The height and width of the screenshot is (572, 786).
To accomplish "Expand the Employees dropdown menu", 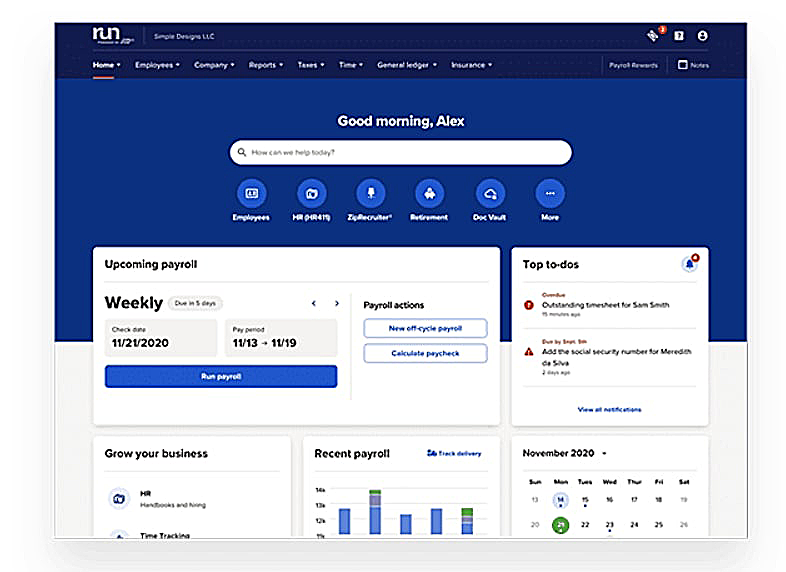I will tap(157, 65).
